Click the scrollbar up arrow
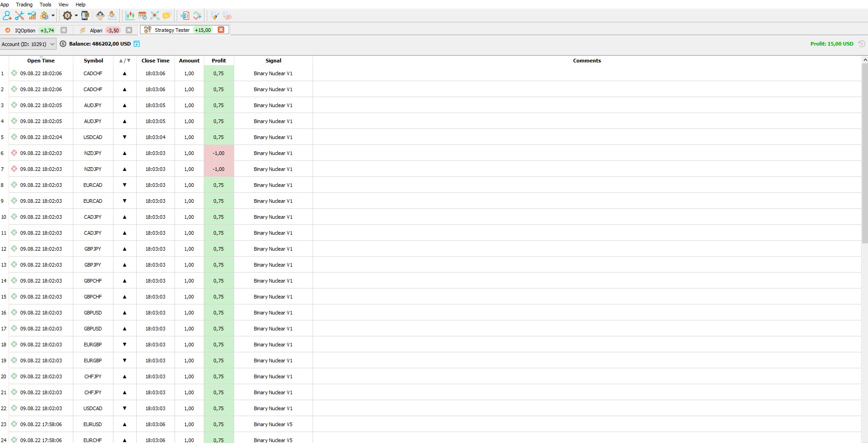 point(865,60)
